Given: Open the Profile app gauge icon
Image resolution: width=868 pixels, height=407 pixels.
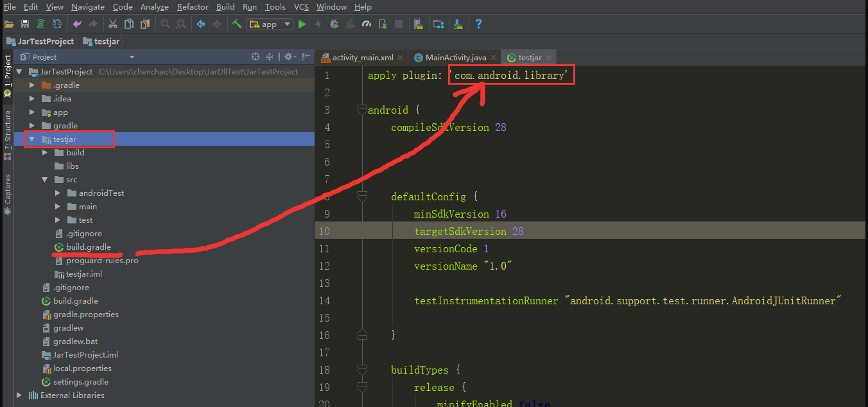Looking at the screenshot, I should [x=367, y=24].
